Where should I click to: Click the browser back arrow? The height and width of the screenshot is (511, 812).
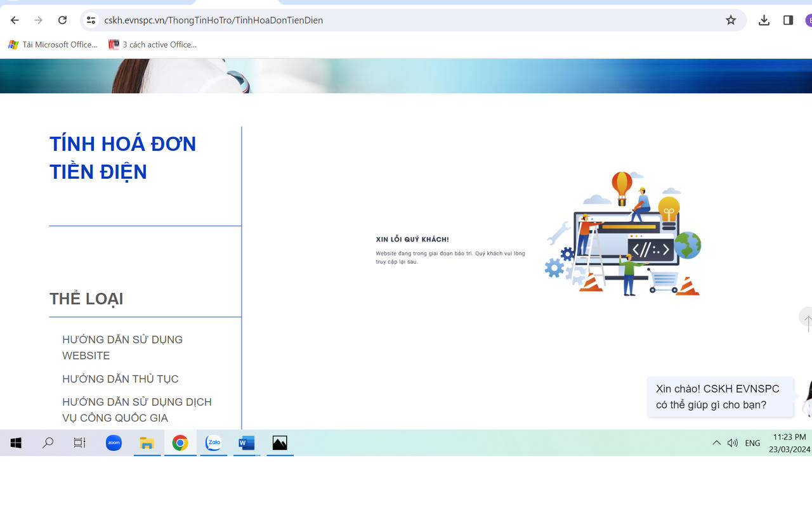[x=15, y=20]
